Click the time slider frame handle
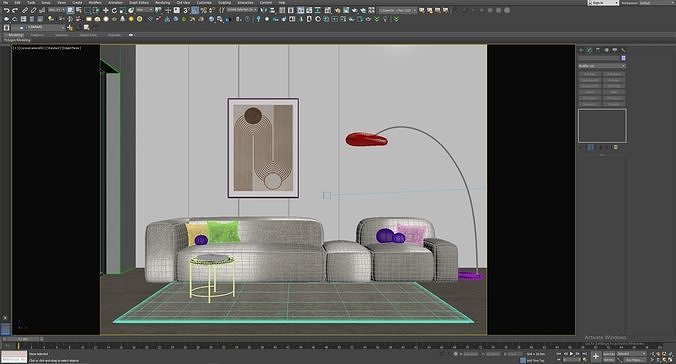Viewport: 676px width, 364px height. click(24, 339)
